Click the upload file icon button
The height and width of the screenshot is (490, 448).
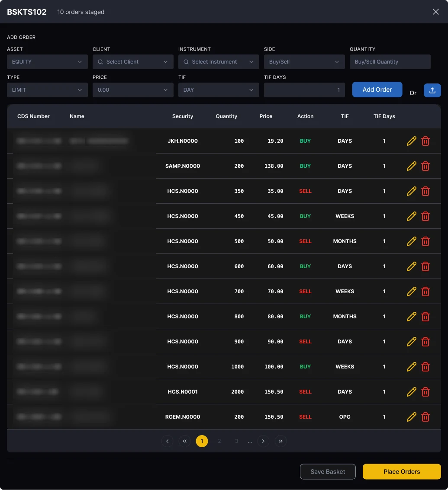coord(432,90)
